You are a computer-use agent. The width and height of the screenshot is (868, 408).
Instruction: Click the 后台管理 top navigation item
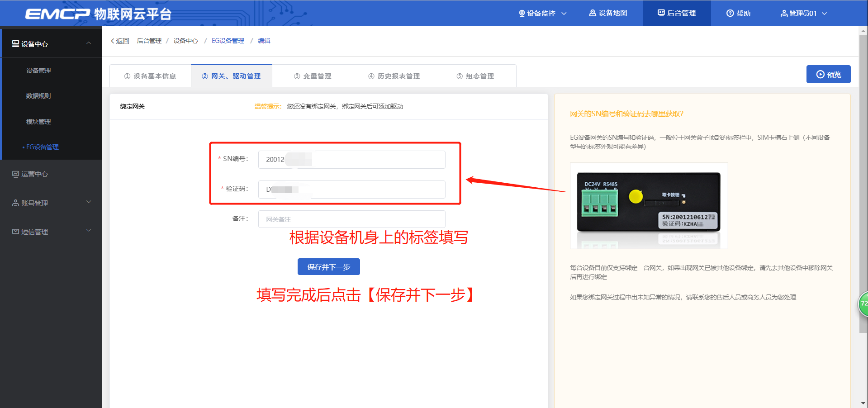(677, 13)
